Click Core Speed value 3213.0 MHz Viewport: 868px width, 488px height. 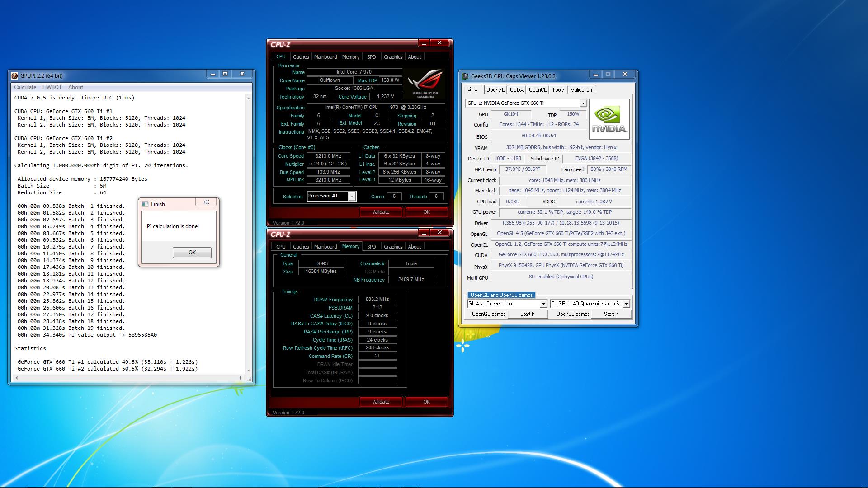(328, 156)
